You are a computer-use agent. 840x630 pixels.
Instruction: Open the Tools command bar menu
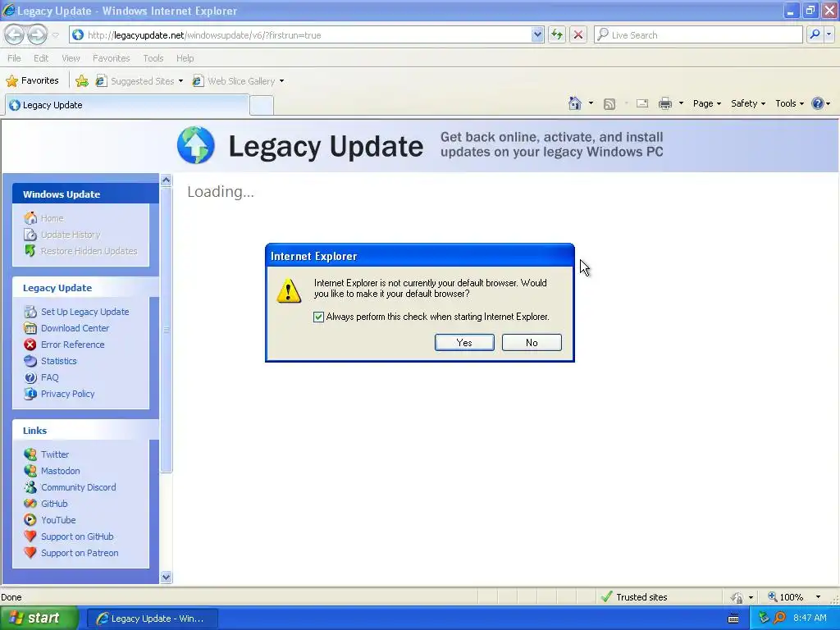click(x=789, y=103)
